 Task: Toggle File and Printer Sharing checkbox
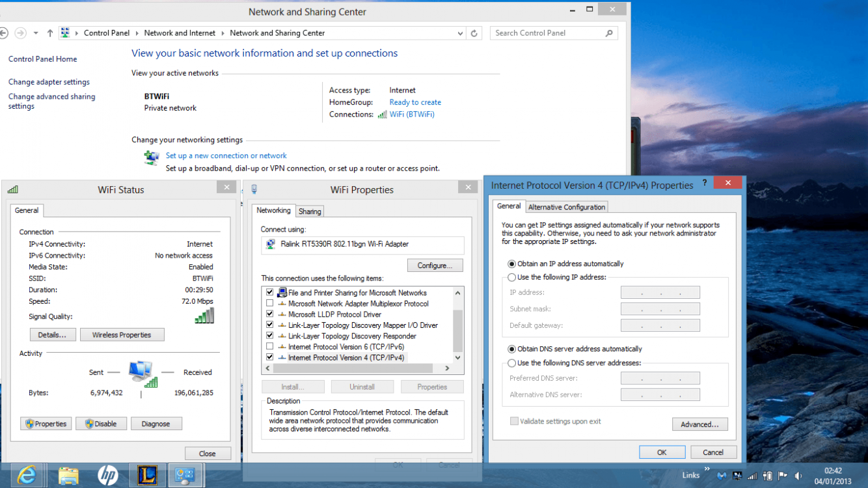(x=269, y=293)
